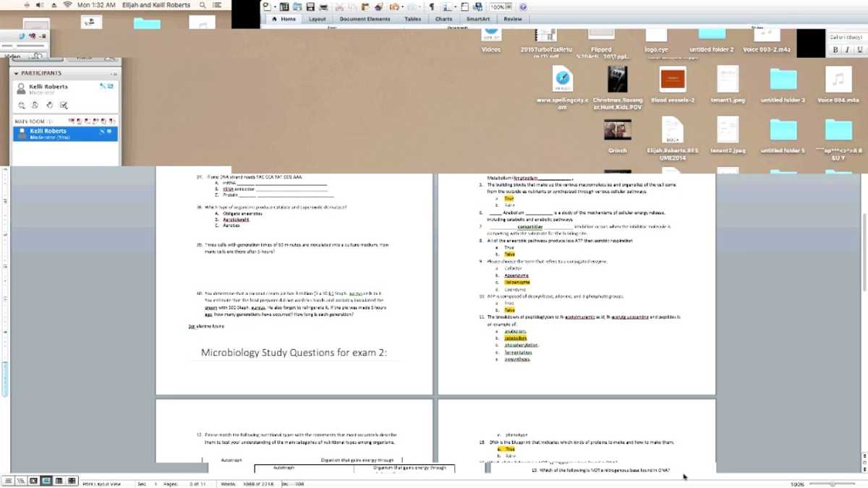The width and height of the screenshot is (868, 488).
Task: Open the Document Elements ribbon tab
Action: tap(365, 19)
